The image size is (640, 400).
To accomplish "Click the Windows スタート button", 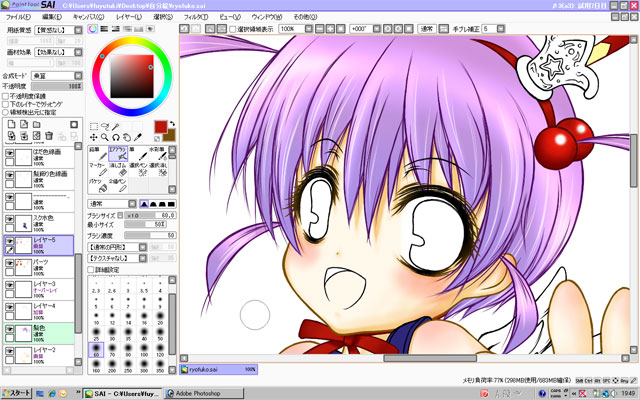I will point(16,393).
